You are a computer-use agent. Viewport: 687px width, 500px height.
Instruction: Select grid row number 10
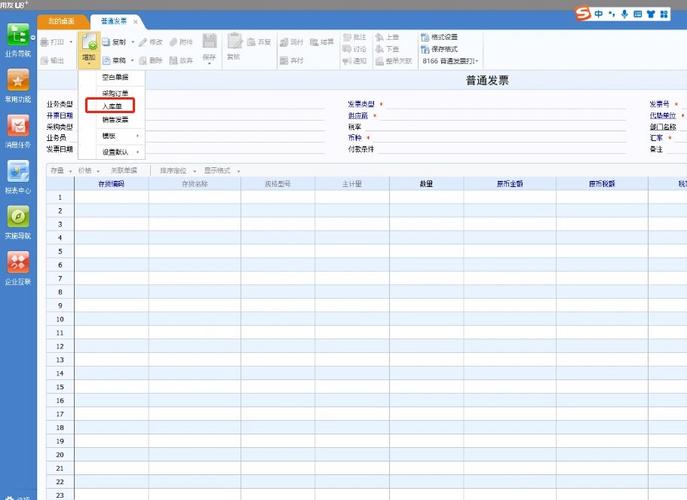60,319
